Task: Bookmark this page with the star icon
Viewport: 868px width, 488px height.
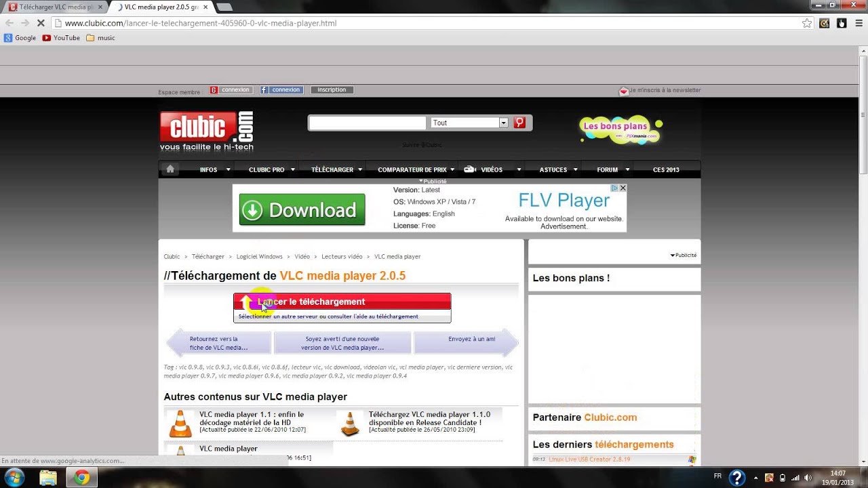Action: click(x=807, y=23)
